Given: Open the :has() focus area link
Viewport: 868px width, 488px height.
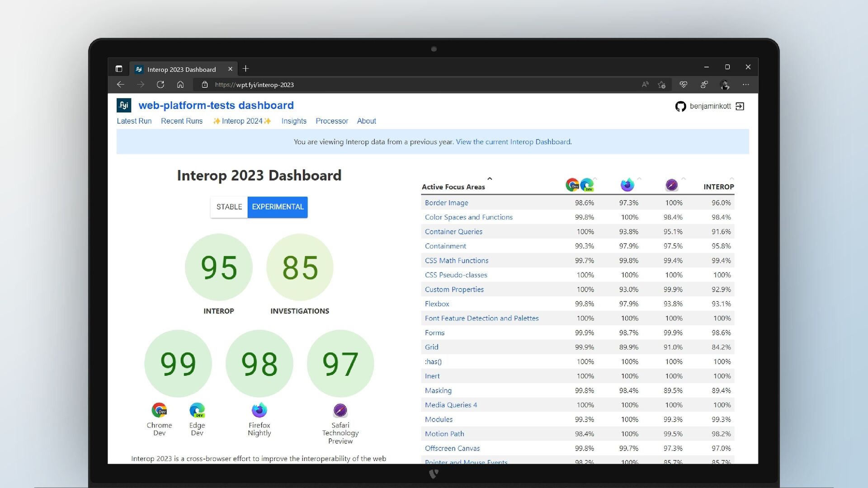Looking at the screenshot, I should tap(433, 362).
